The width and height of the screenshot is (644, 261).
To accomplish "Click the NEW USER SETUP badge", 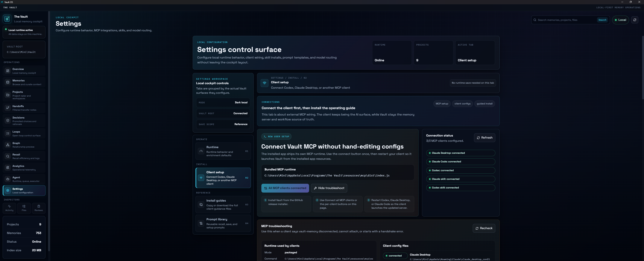I will pyautogui.click(x=276, y=136).
